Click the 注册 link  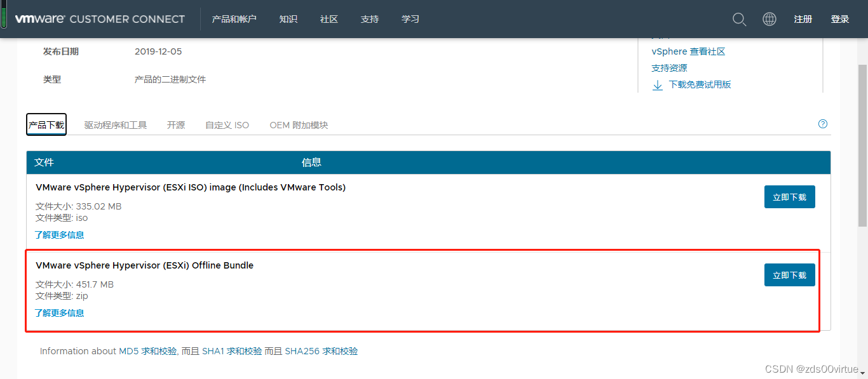click(x=803, y=19)
